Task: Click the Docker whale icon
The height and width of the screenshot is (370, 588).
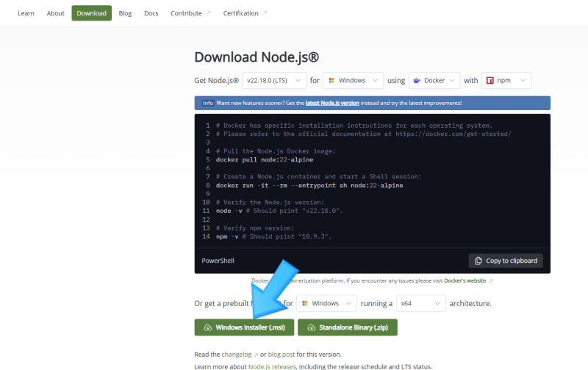Action: click(x=417, y=81)
